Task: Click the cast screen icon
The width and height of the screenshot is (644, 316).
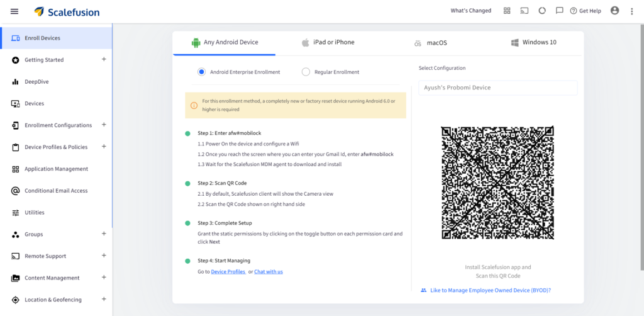Action: pos(524,11)
